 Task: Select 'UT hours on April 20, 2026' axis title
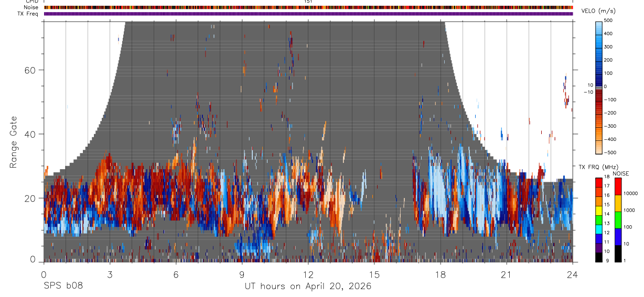coord(308,287)
